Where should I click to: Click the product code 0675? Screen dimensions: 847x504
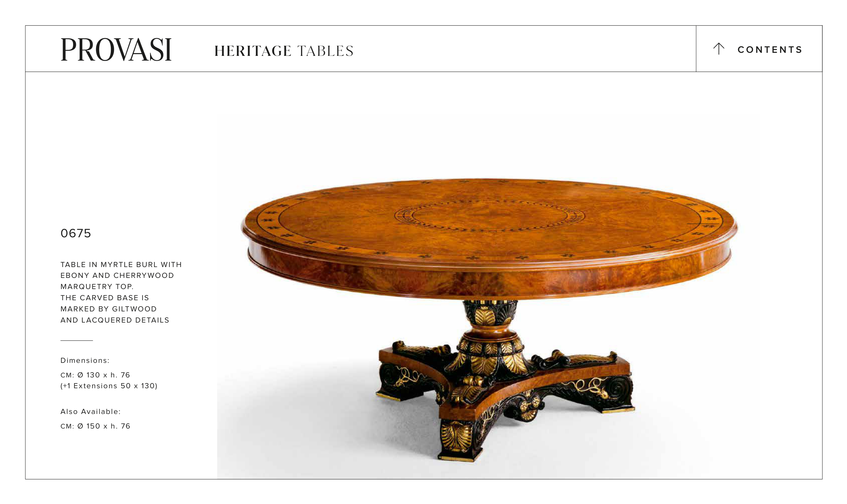point(76,233)
